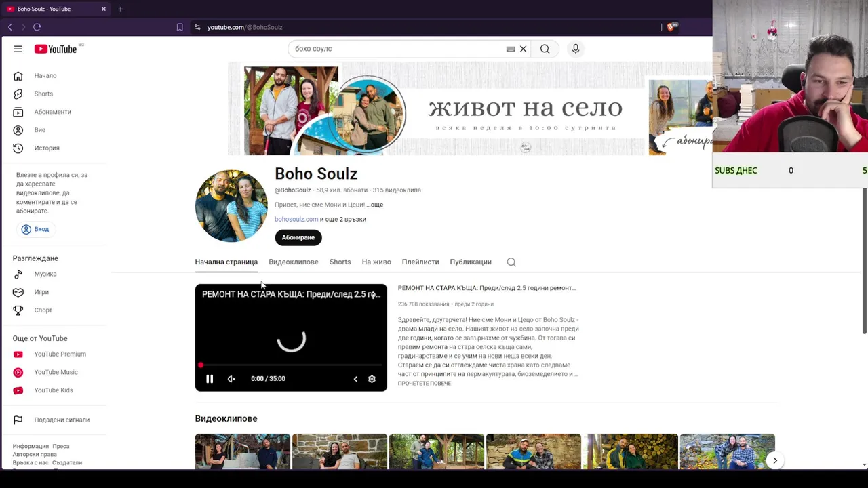This screenshot has height=488, width=868.
Task: Open YouTube Music link
Action: click(x=54, y=372)
